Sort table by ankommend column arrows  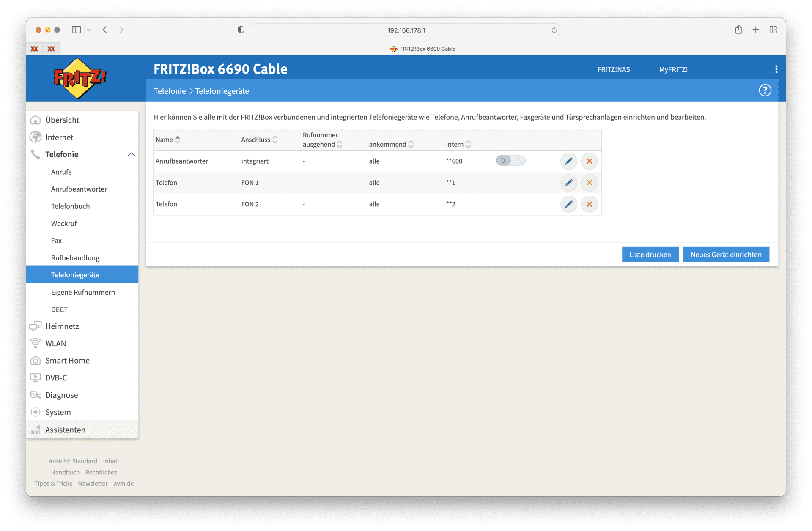pyautogui.click(x=411, y=144)
